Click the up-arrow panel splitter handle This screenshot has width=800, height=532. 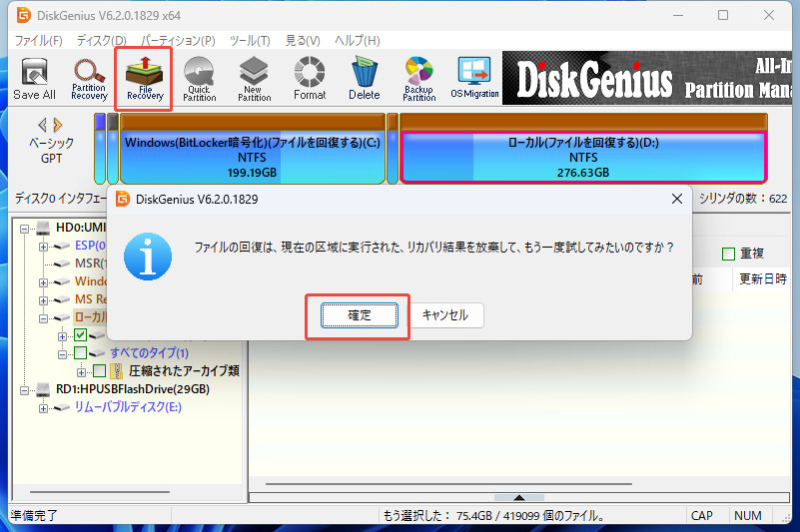click(519, 498)
